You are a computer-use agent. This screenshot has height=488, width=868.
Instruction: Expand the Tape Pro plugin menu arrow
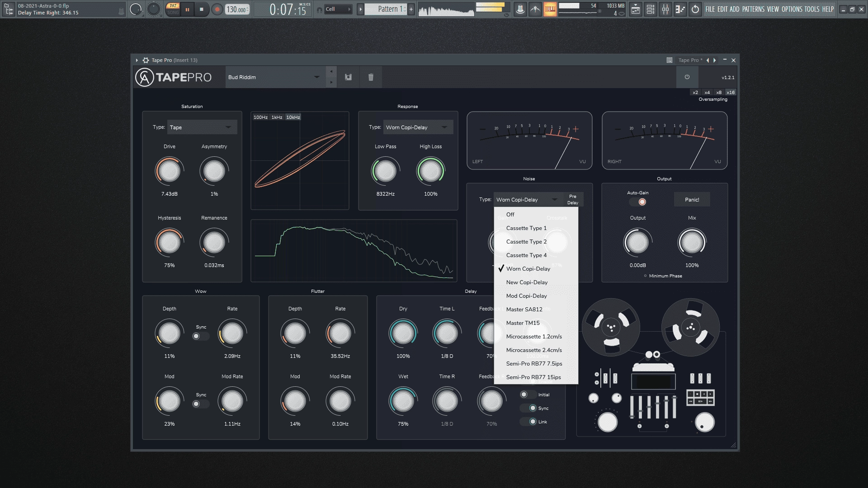pos(137,60)
